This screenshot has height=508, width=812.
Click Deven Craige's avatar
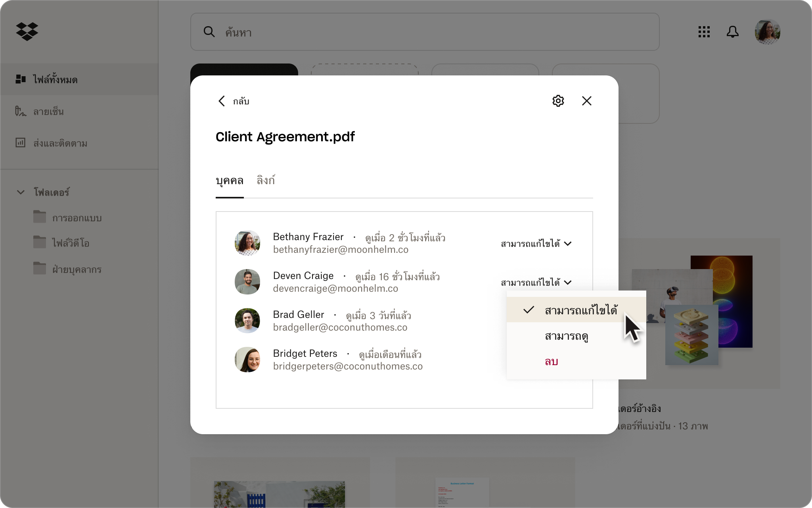[247, 282]
